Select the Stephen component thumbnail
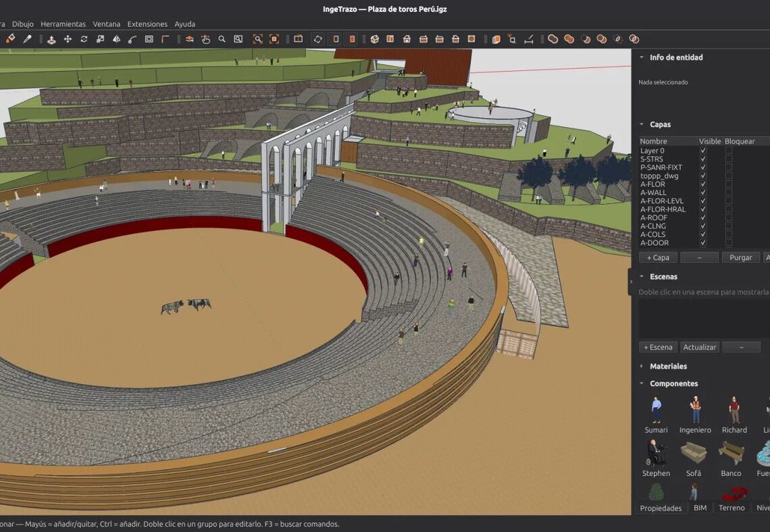 (x=656, y=452)
